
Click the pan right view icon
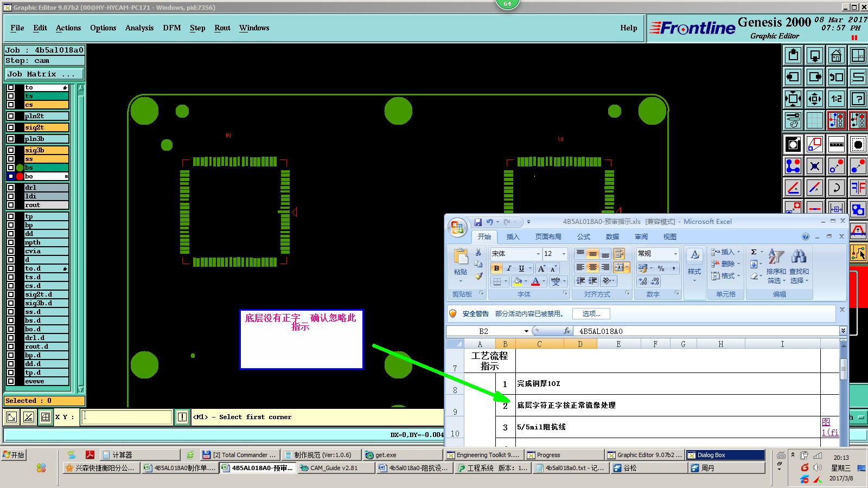(x=815, y=77)
